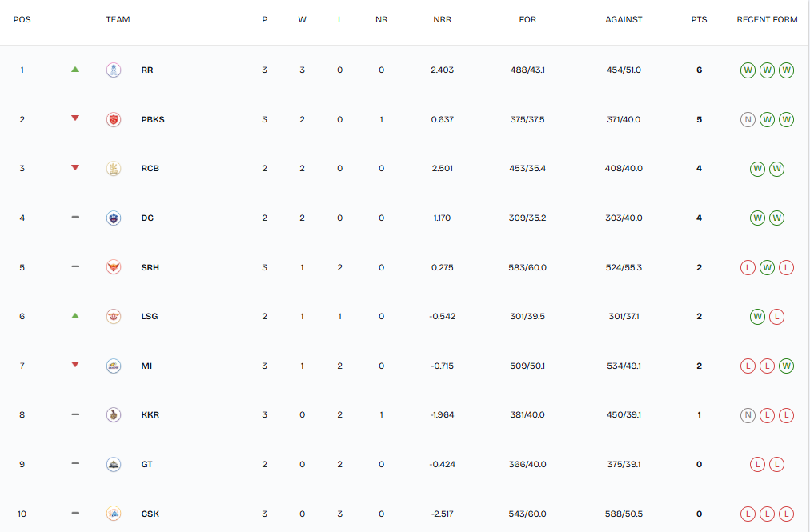Viewport: 810px width, 532px height.
Task: Open the CSK team name link
Action: click(x=150, y=514)
